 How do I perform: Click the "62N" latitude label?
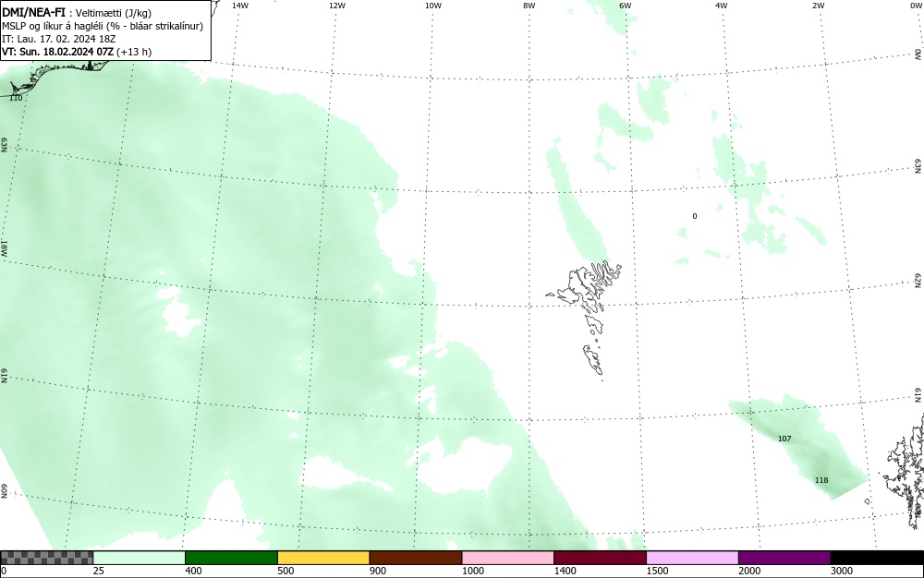point(918,280)
